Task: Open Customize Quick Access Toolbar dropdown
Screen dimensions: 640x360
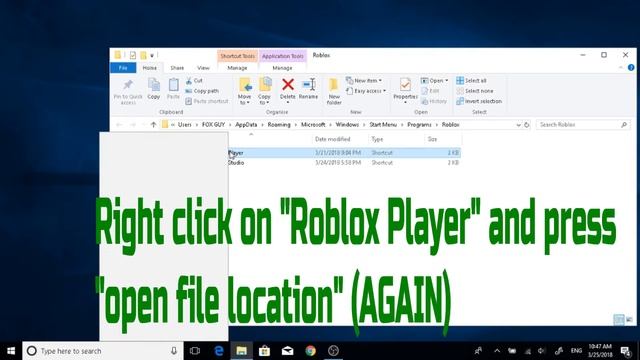Action: tap(152, 55)
